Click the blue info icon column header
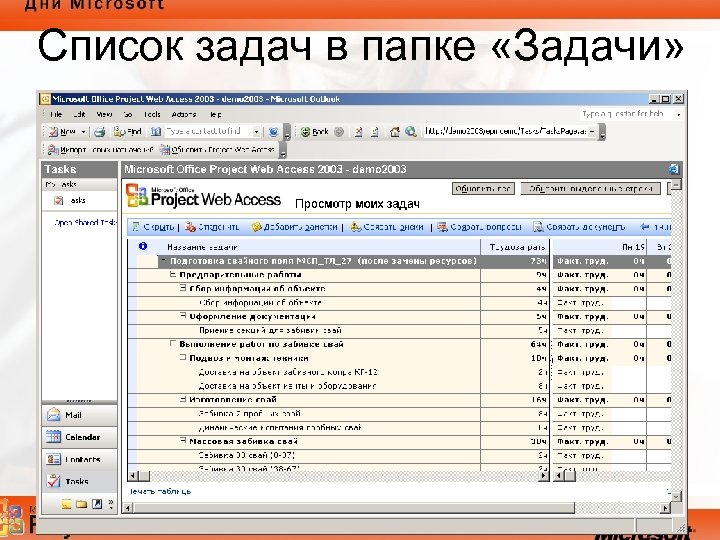Screen dimensions: 720x540 143,246
